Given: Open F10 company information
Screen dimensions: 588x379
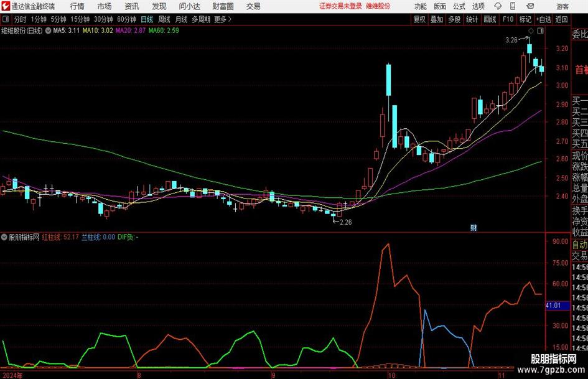Looking at the screenshot, I should tap(508, 19).
